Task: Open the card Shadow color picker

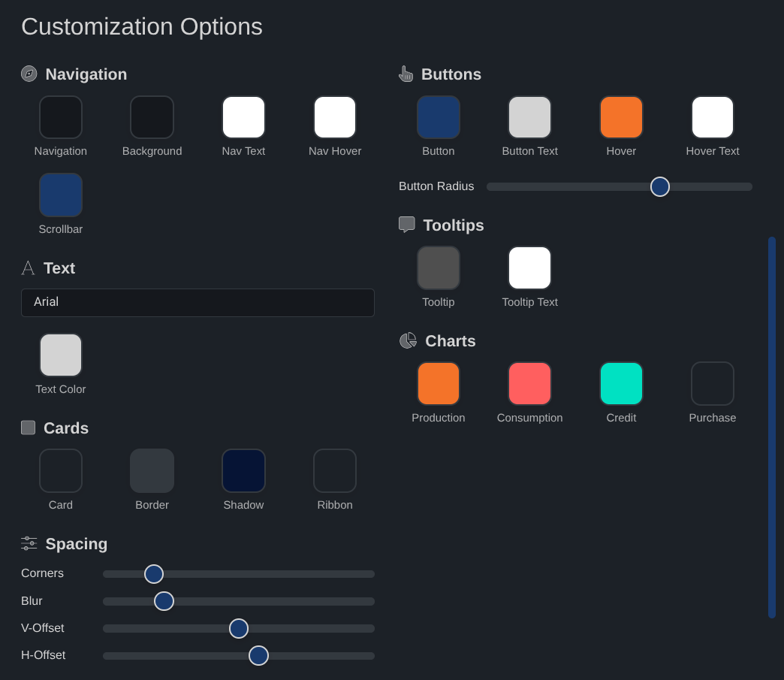Action: click(x=243, y=470)
